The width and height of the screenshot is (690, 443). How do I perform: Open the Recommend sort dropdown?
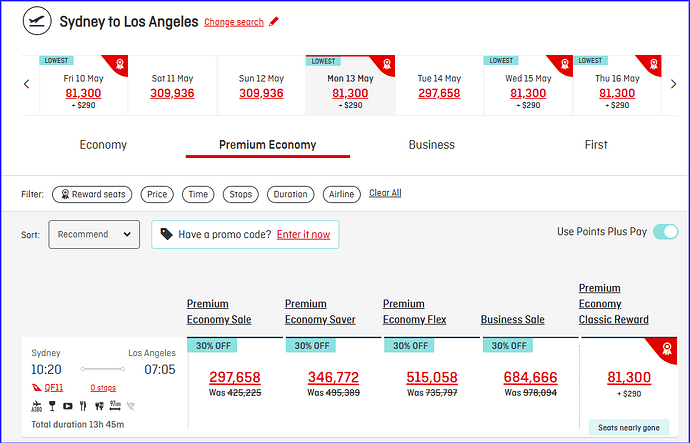click(x=94, y=234)
